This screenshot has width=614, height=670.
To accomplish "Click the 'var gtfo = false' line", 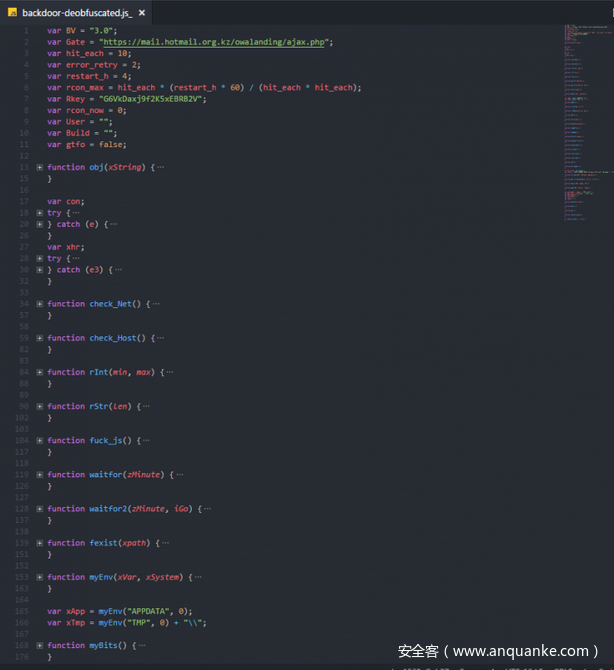I will (x=86, y=144).
